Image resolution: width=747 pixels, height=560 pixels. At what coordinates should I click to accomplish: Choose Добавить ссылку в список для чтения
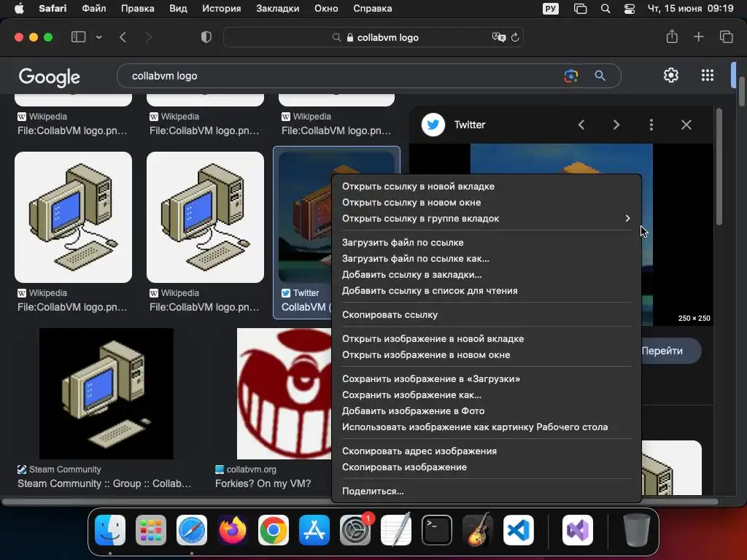pos(487,291)
